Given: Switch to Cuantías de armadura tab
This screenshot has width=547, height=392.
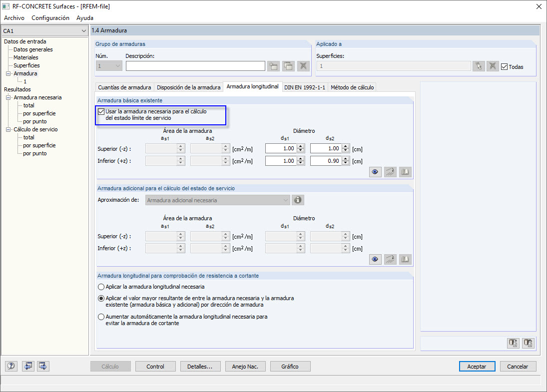Looking at the screenshot, I should [x=124, y=87].
